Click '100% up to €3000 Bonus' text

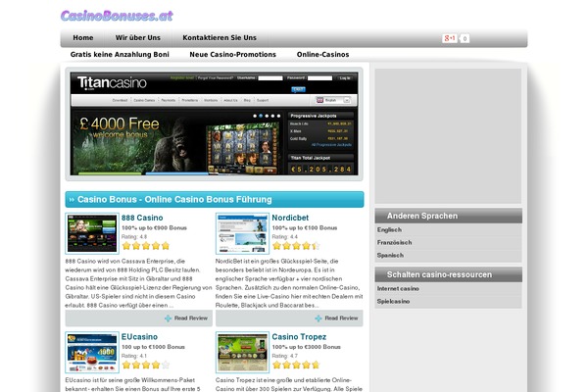pyautogui.click(x=306, y=347)
